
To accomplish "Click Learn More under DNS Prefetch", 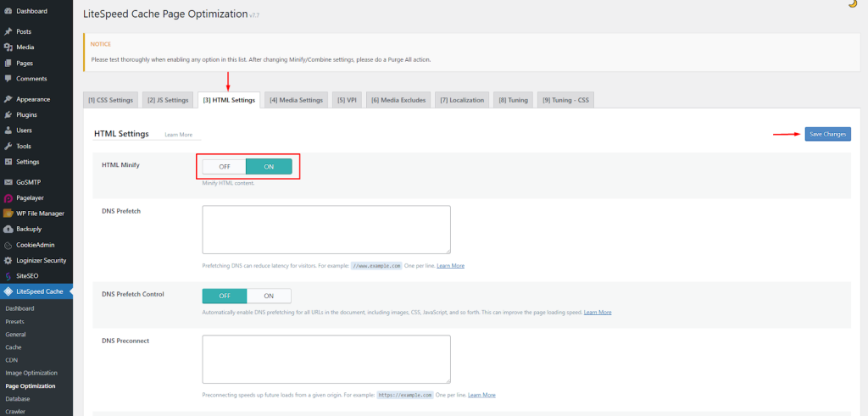I will 451,266.
